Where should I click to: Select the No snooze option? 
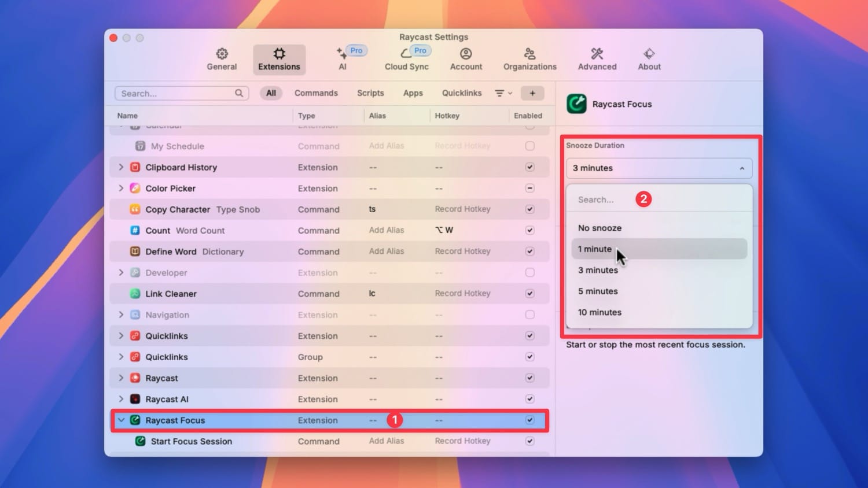coord(659,228)
